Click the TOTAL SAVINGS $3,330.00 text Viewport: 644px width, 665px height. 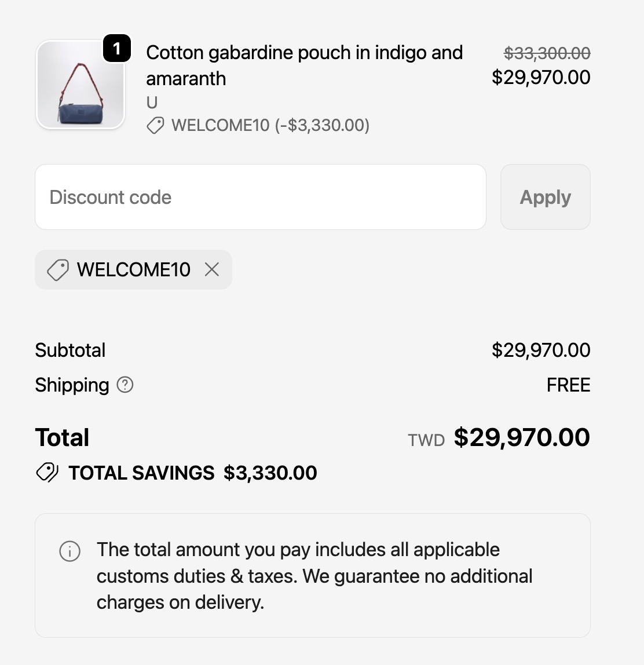pos(193,473)
